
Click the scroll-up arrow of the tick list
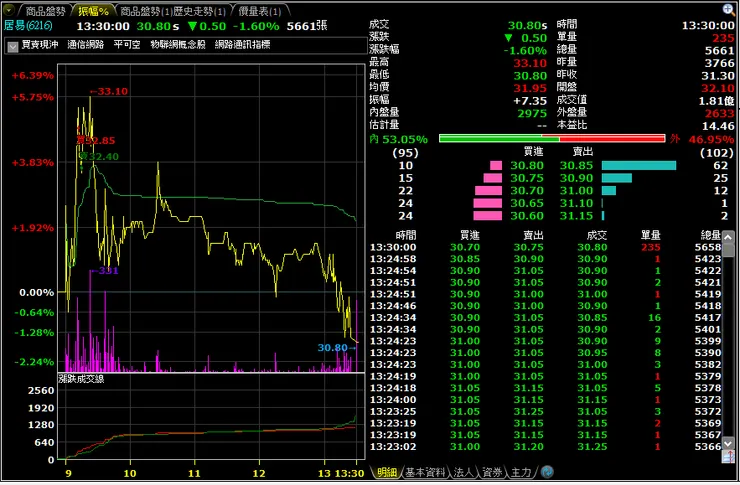pos(728,237)
